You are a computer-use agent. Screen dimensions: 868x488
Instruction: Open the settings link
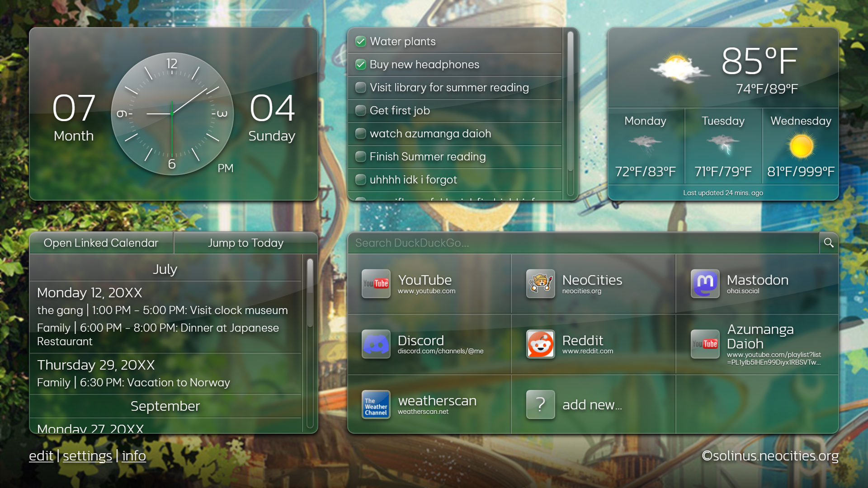click(87, 456)
